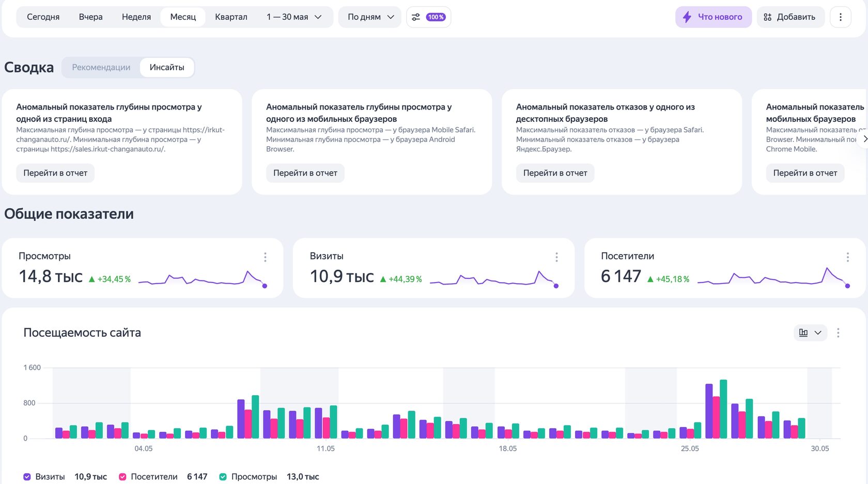Viewport: 868px width, 484px height.
Task: Open the three-dot menu on Визиты card
Action: pos(556,257)
